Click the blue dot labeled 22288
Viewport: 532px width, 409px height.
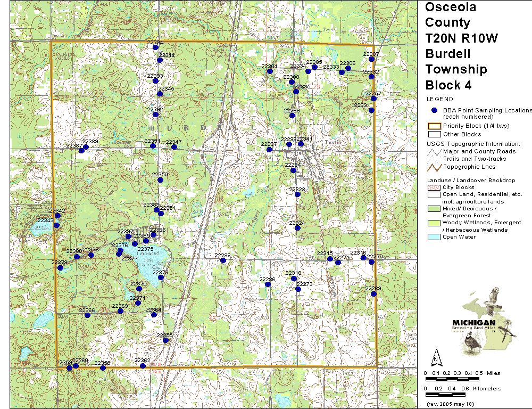tap(224, 261)
